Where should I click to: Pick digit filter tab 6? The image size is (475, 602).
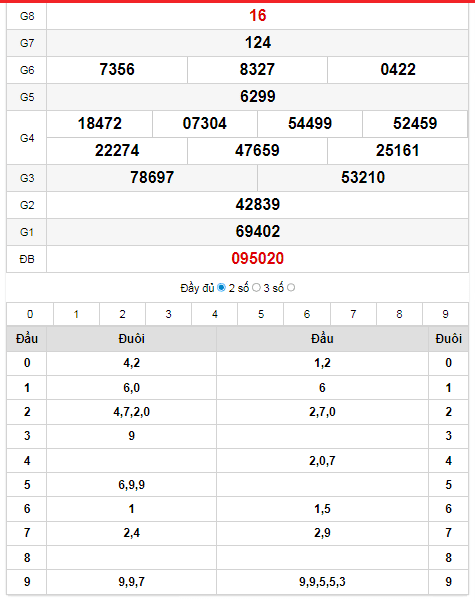click(x=307, y=314)
